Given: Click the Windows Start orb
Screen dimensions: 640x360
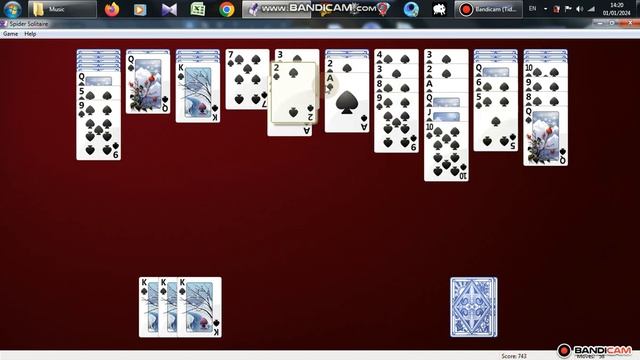Looking at the screenshot, I should point(12,9).
